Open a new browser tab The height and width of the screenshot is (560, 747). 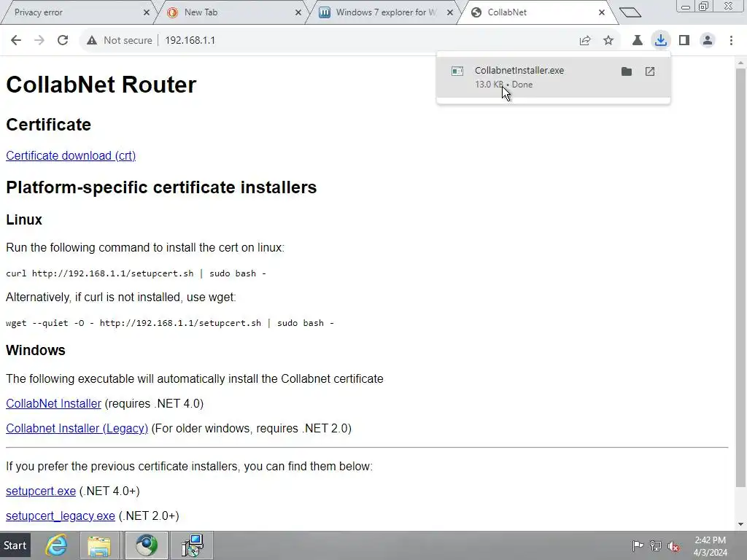(630, 12)
